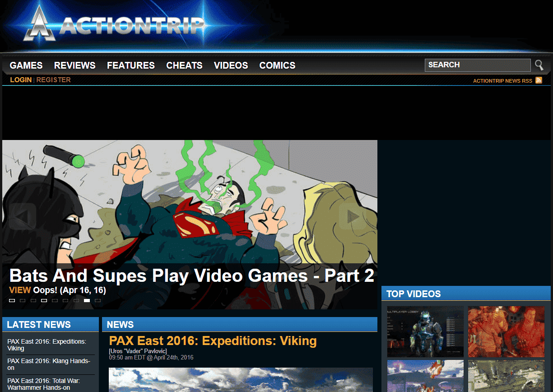Go to the Cheats page
The width and height of the screenshot is (553, 392).
pos(184,65)
